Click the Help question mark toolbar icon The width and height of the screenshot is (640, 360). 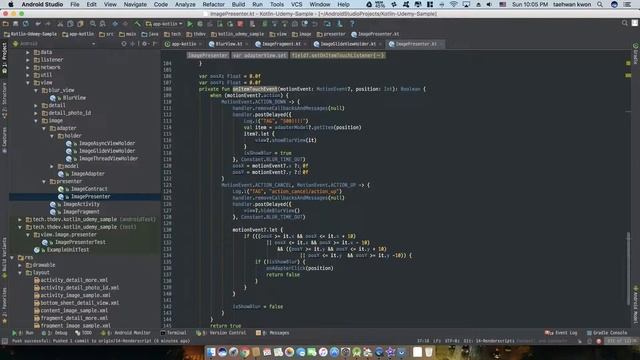point(352,24)
